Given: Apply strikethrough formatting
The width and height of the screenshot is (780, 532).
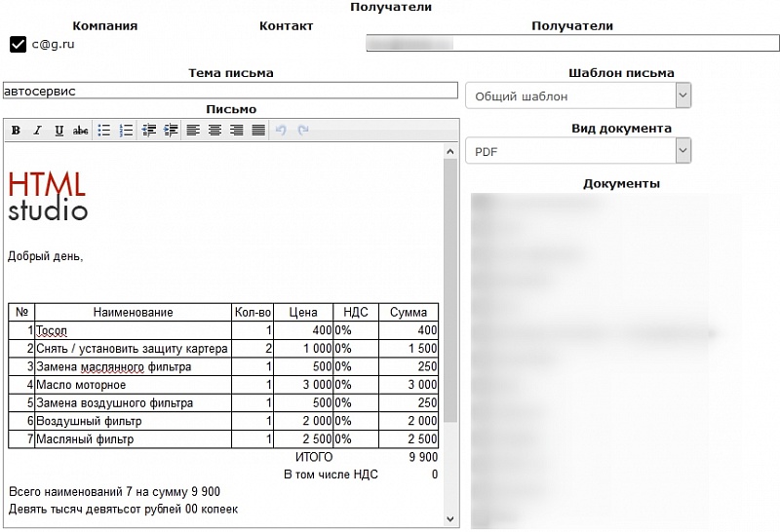Looking at the screenshot, I should click(x=81, y=131).
